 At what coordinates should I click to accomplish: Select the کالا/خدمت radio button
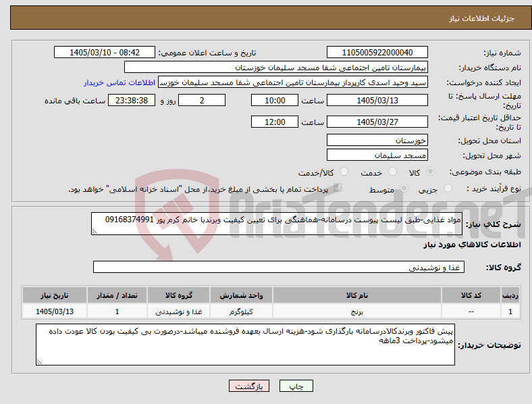click(344, 172)
